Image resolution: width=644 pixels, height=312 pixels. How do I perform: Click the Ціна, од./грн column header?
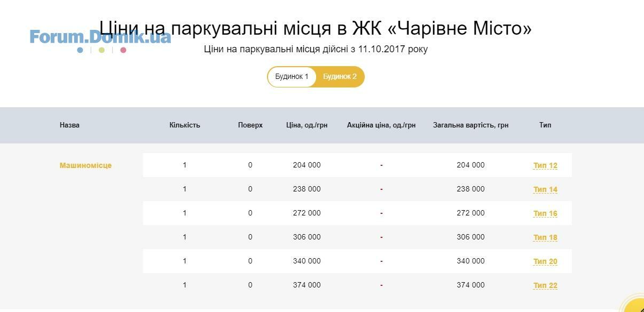pos(307,125)
